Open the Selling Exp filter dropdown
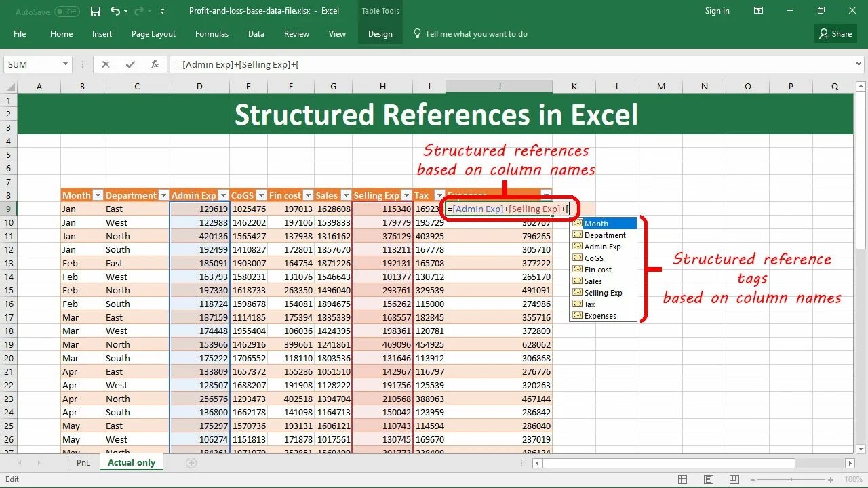Image resolution: width=868 pixels, height=488 pixels. point(406,195)
